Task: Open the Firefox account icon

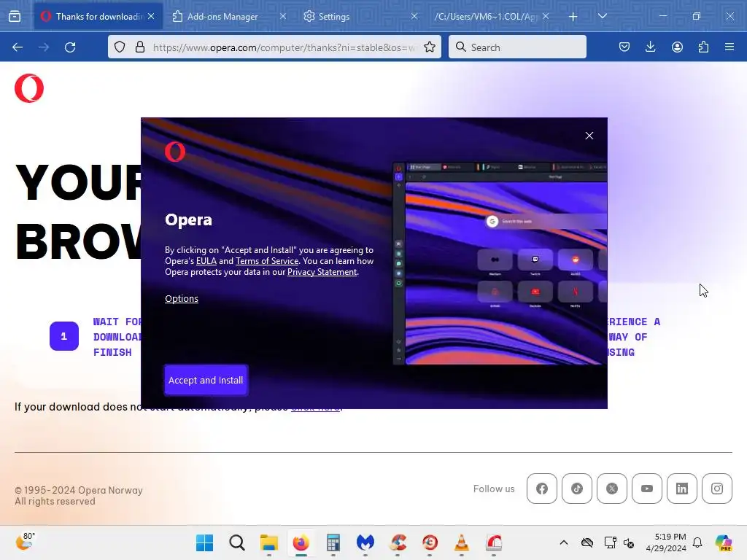Action: [x=677, y=47]
